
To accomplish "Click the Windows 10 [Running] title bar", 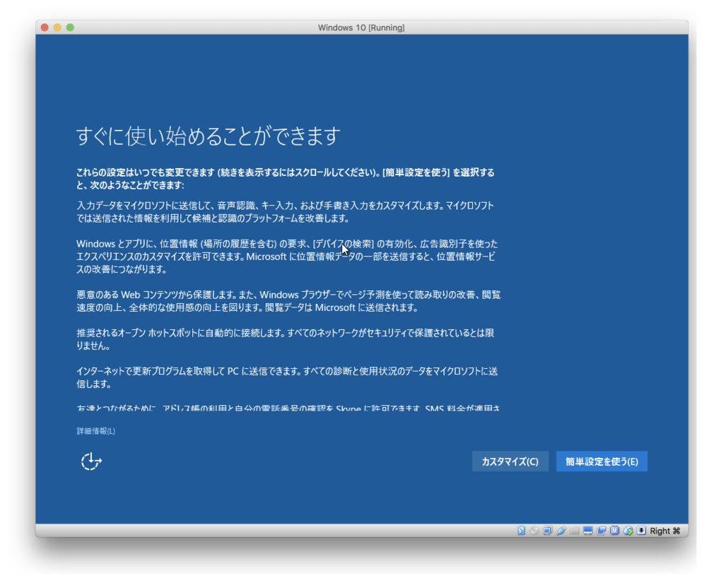I will (x=361, y=27).
